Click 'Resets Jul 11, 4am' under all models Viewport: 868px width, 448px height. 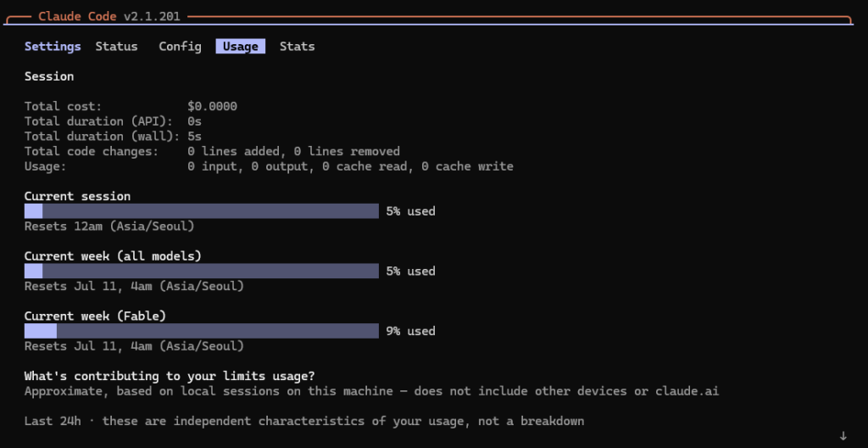pyautogui.click(x=134, y=286)
